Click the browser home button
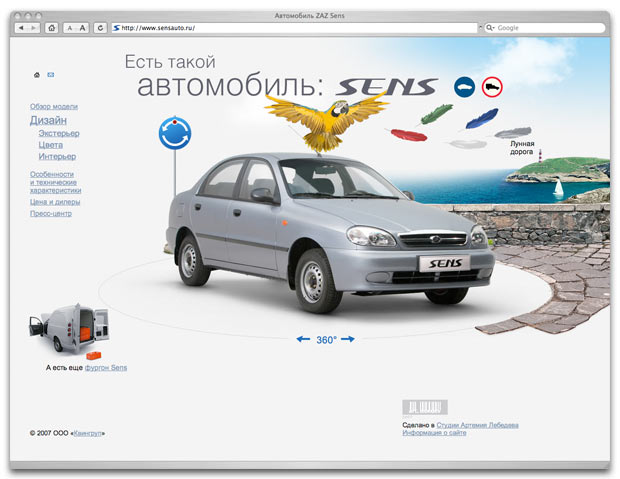 51,28
